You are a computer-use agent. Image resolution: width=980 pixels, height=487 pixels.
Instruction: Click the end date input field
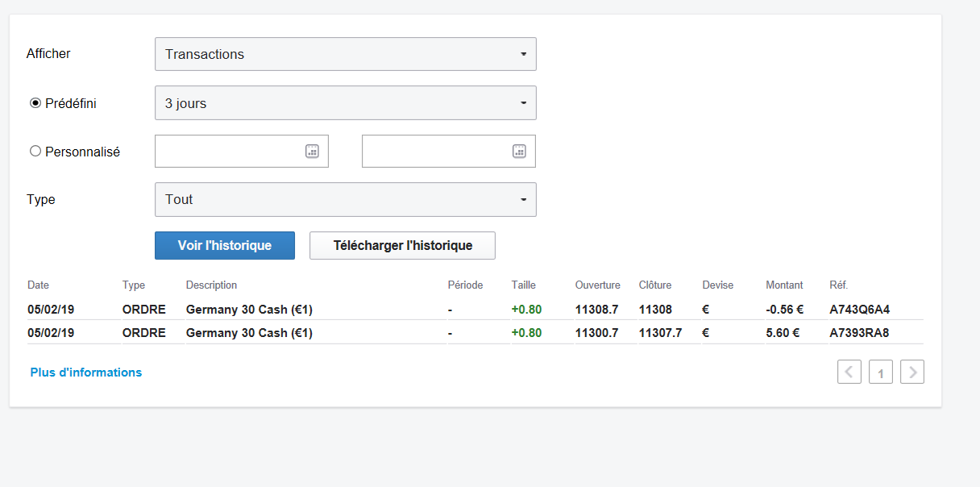pos(436,151)
